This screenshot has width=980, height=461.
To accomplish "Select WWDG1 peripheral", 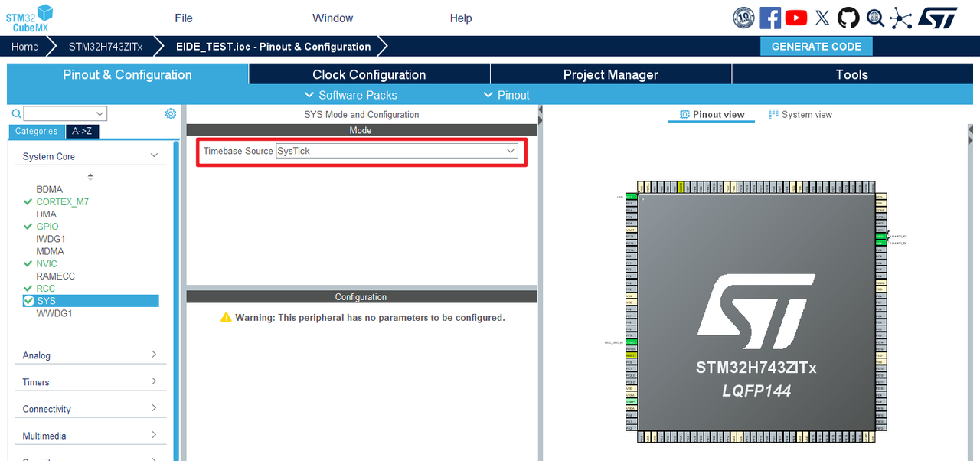I will [54, 313].
